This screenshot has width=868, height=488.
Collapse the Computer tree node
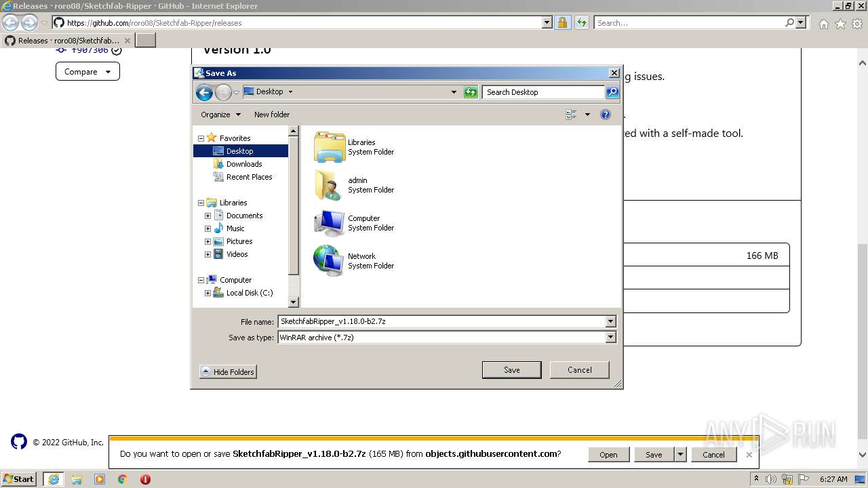point(201,280)
